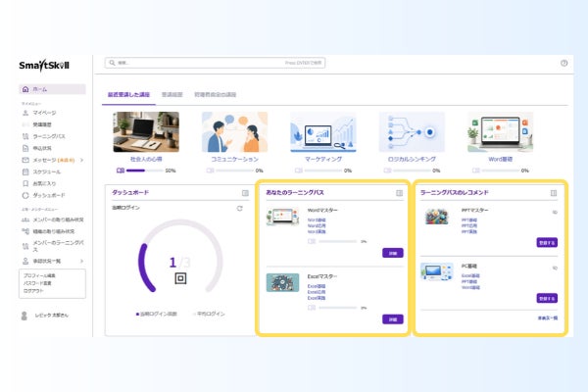Click 詳細 button for Wordマスター
The height and width of the screenshot is (392, 588).
(x=393, y=253)
